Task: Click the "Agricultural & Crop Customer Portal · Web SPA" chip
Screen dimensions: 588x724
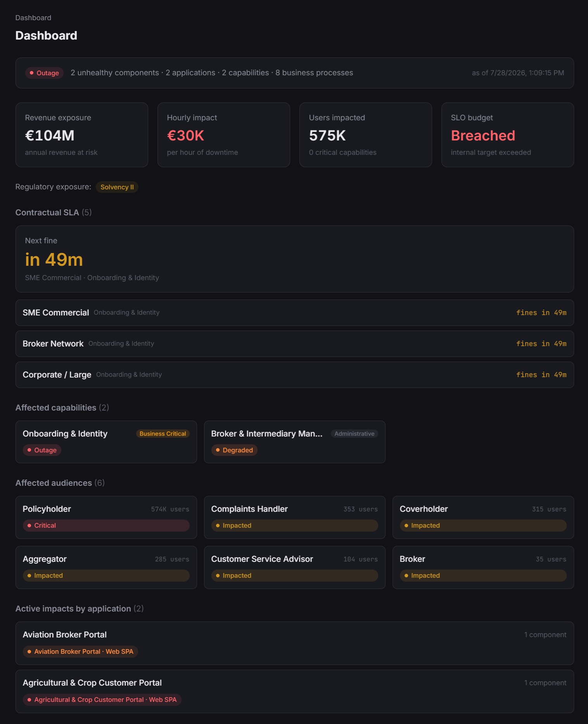Action: pyautogui.click(x=102, y=700)
